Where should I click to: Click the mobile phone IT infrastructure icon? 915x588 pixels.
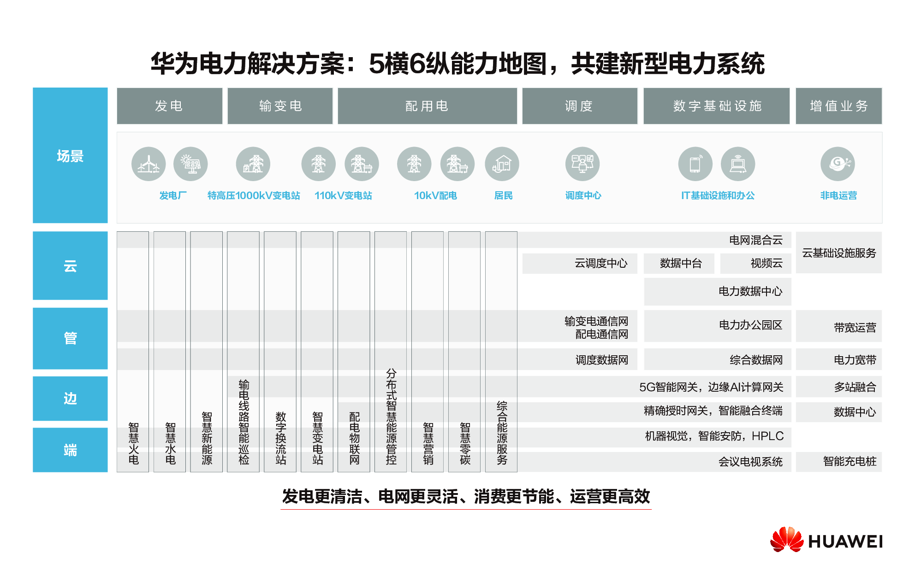click(x=695, y=164)
